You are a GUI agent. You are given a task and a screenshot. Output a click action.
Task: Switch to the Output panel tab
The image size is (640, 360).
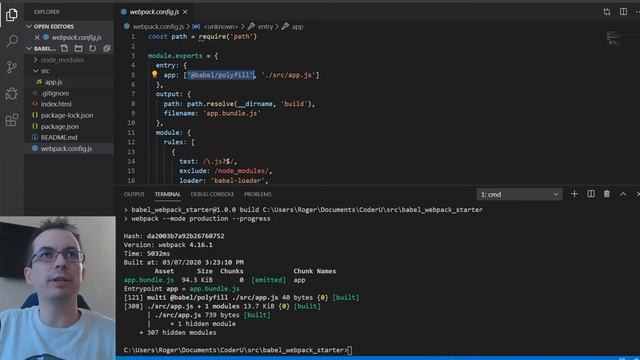(x=134, y=194)
